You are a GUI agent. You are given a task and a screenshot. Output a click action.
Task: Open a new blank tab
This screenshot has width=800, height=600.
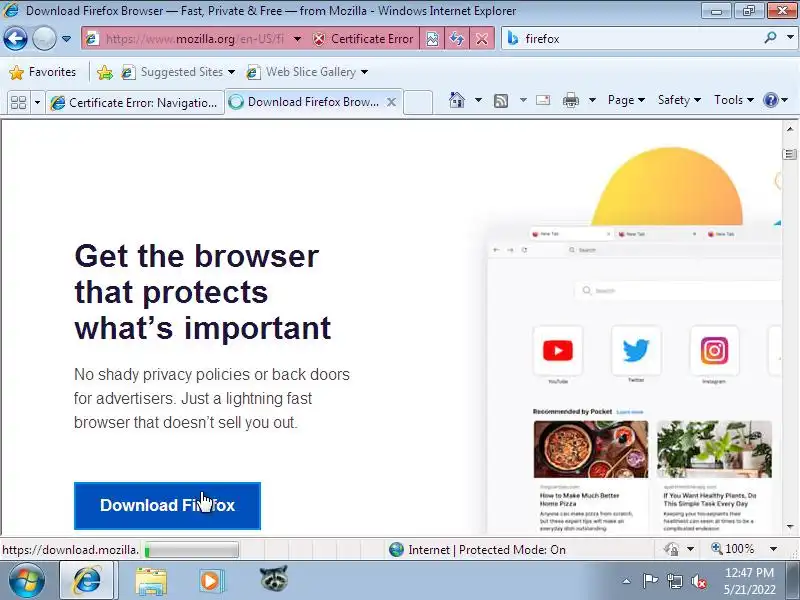[418, 102]
